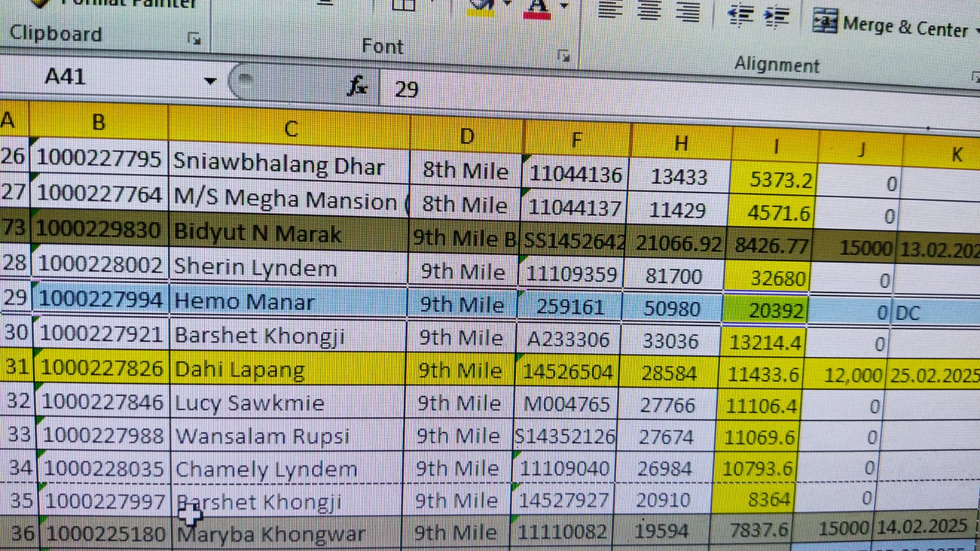Open the Clipboard dialog launcher
Screen dimensions: 980x551
coord(194,39)
